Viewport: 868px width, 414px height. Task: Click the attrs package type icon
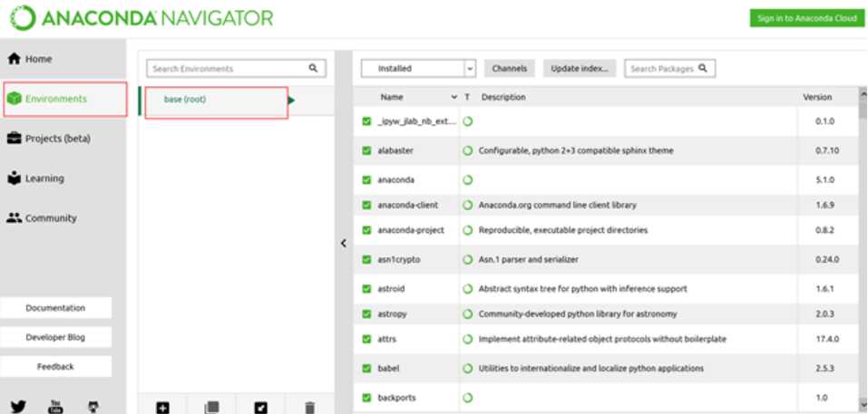468,339
